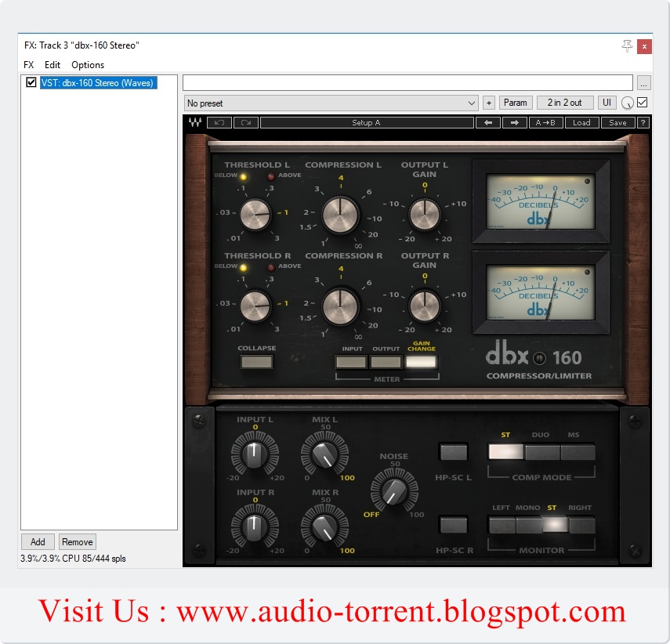Viewport: 670px width, 644px height.
Task: Click the lower VU decibel meter
Action: pyautogui.click(x=541, y=292)
